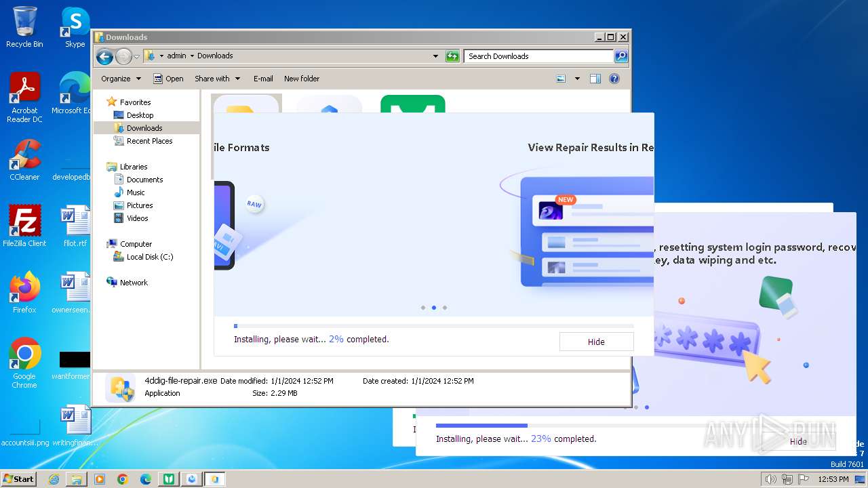Toggle the preview pane icon
Image resolution: width=868 pixels, height=488 pixels.
[x=595, y=79]
